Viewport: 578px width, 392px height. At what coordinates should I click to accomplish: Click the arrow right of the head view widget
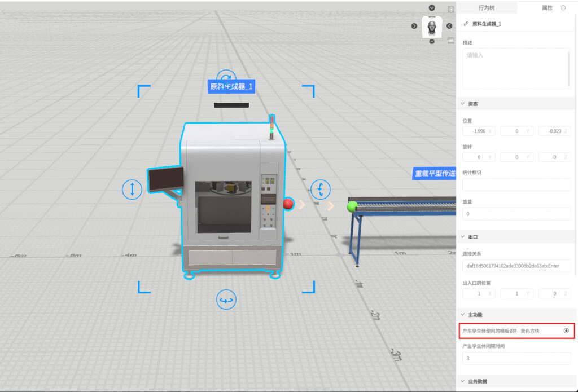(449, 26)
